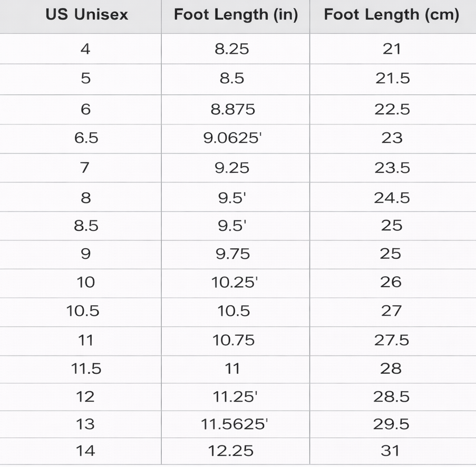Click the 10.25' foot length cell
This screenshot has height=467, width=476.
(234, 282)
